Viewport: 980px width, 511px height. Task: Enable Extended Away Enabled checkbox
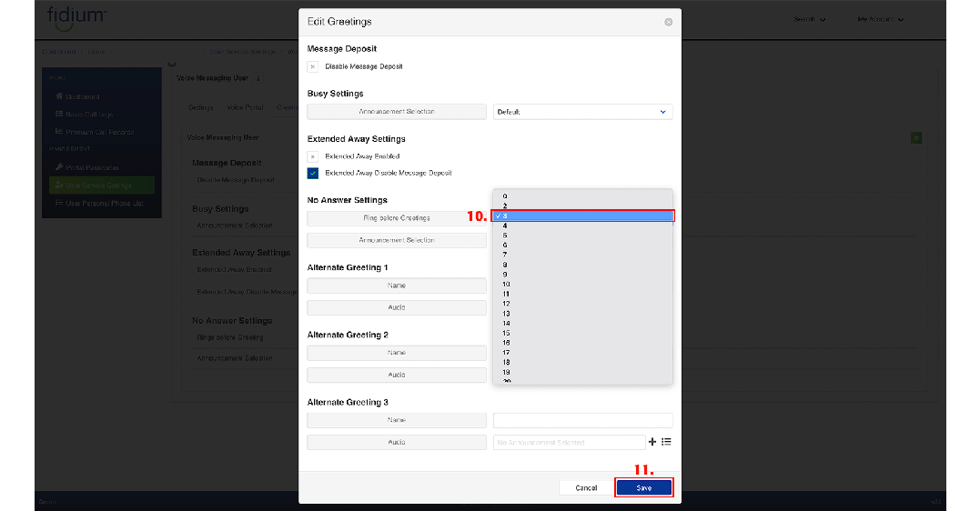(x=313, y=156)
